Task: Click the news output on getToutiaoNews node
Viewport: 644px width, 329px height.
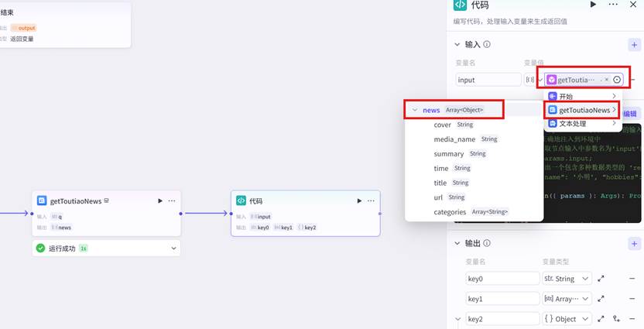Action: 62,228
